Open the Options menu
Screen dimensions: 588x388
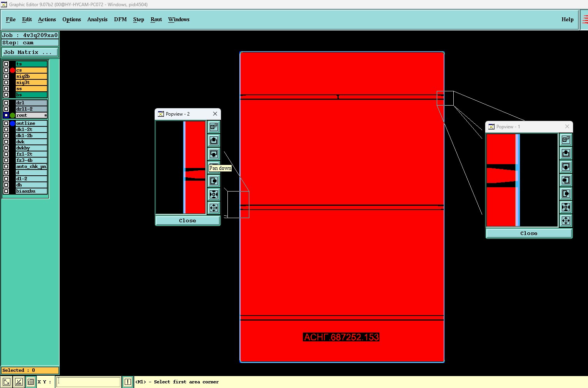point(72,19)
